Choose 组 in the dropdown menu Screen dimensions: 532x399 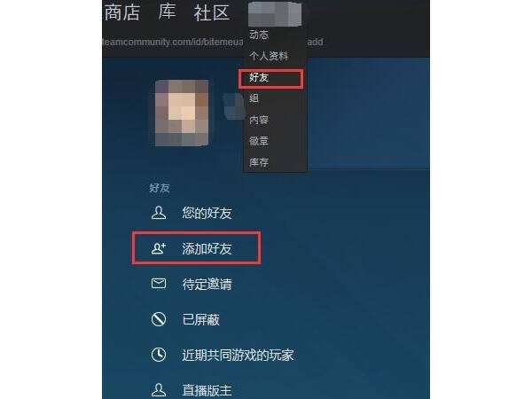click(254, 98)
